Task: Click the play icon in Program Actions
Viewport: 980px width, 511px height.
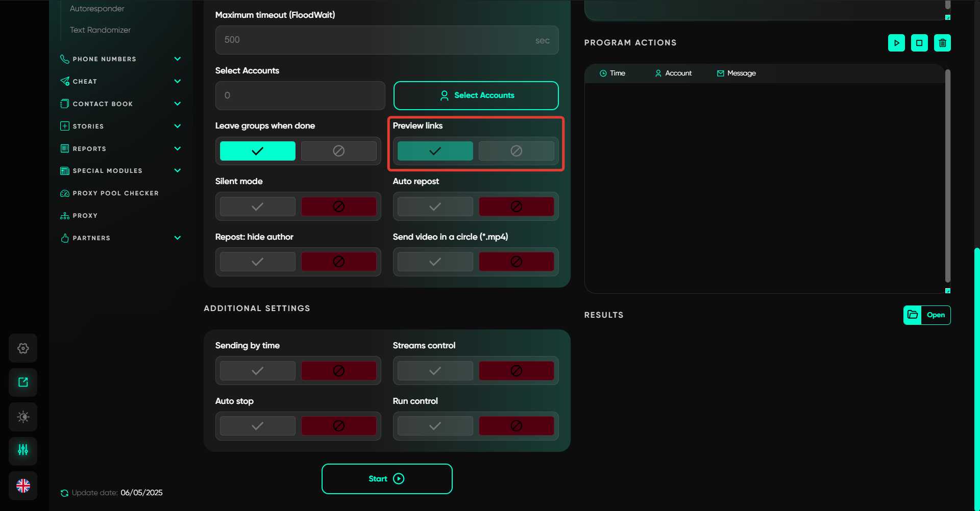Action: [896, 43]
